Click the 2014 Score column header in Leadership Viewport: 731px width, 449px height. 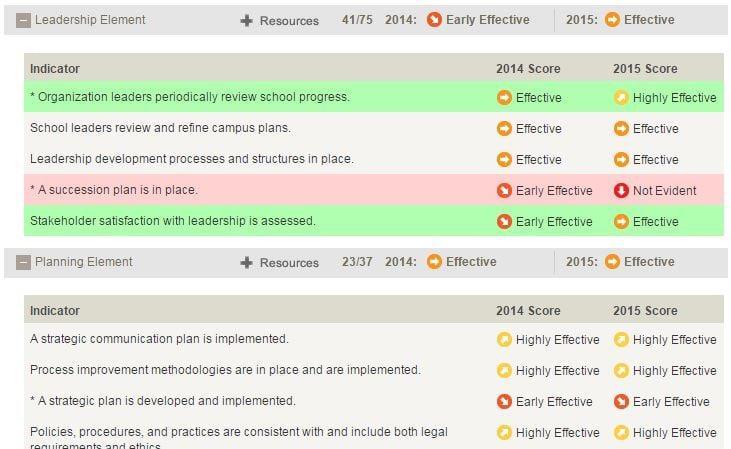(528, 69)
